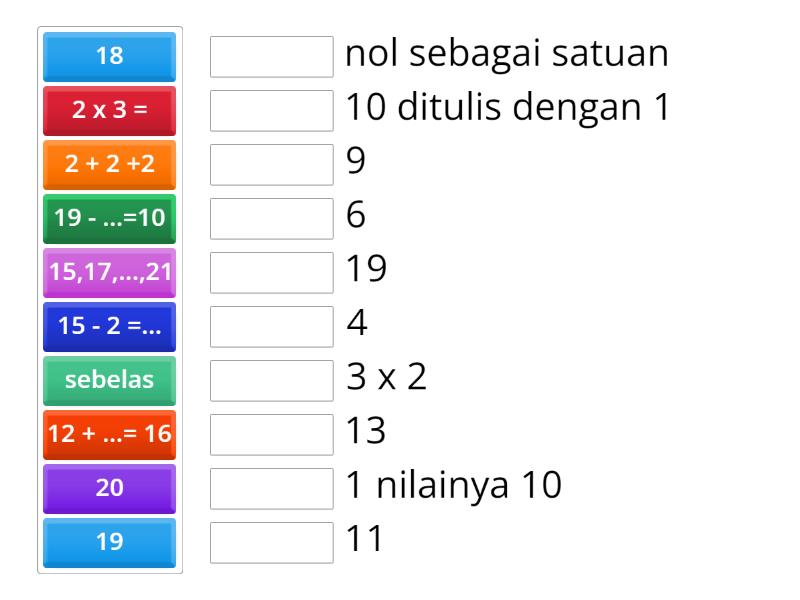This screenshot has height=600, width=800.
Task: Click the answer box next to 13
Action: (x=271, y=434)
